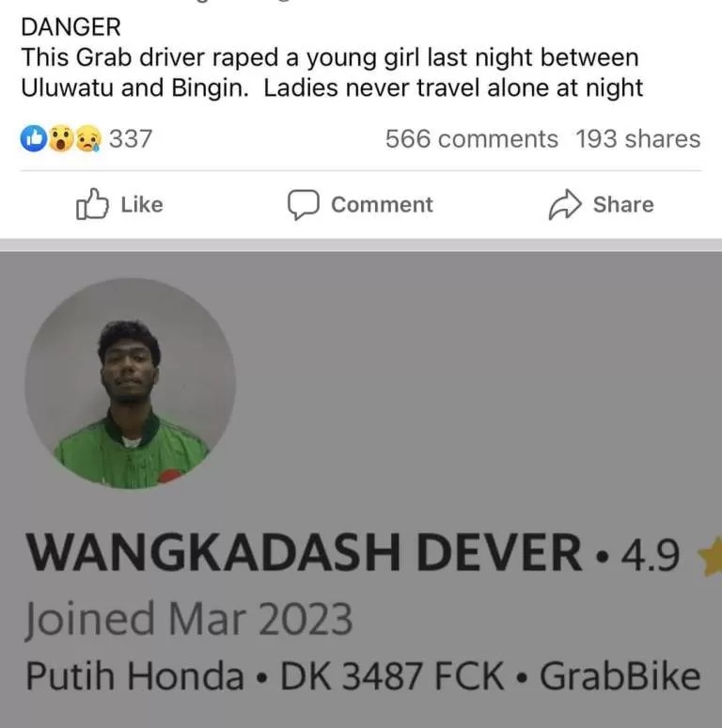The image size is (722, 728).
Task: Select the WANGKADASH DEVER driver name
Action: pos(305,552)
